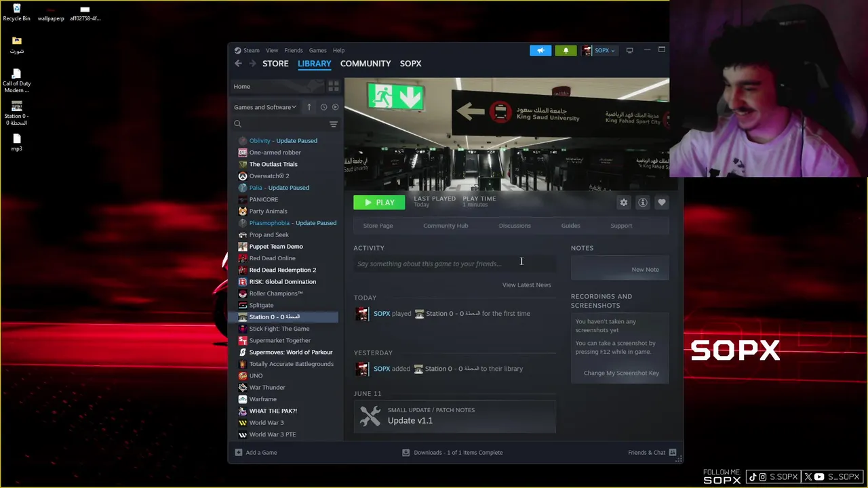
Task: Toggle the sort up-arrow icon in the library sidebar
Action: pyautogui.click(x=309, y=107)
